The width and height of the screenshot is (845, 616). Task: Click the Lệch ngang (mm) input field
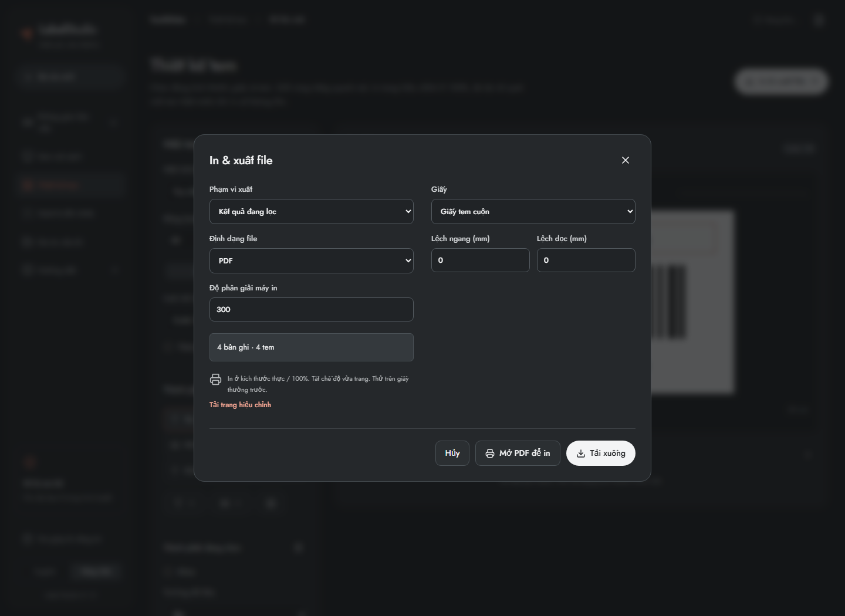point(481,260)
